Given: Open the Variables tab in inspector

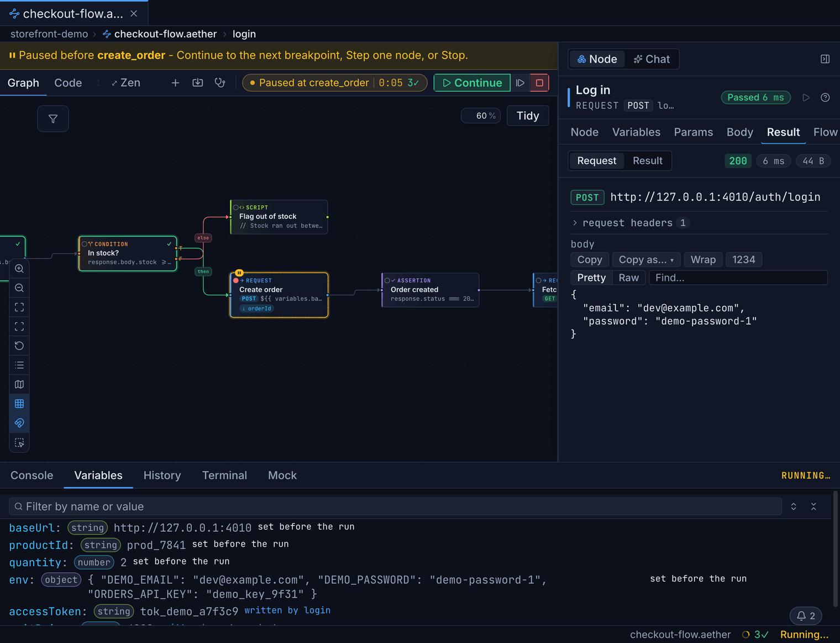Looking at the screenshot, I should click(x=636, y=132).
